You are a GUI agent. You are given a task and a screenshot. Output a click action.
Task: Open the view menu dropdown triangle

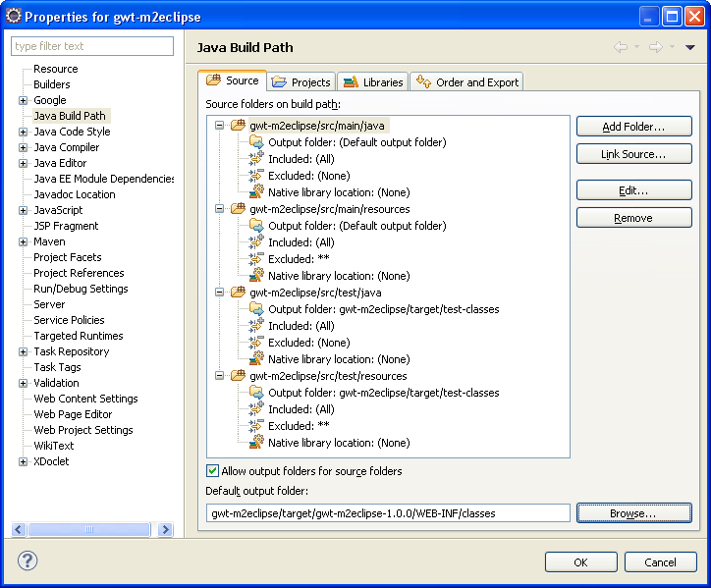pyautogui.click(x=690, y=47)
